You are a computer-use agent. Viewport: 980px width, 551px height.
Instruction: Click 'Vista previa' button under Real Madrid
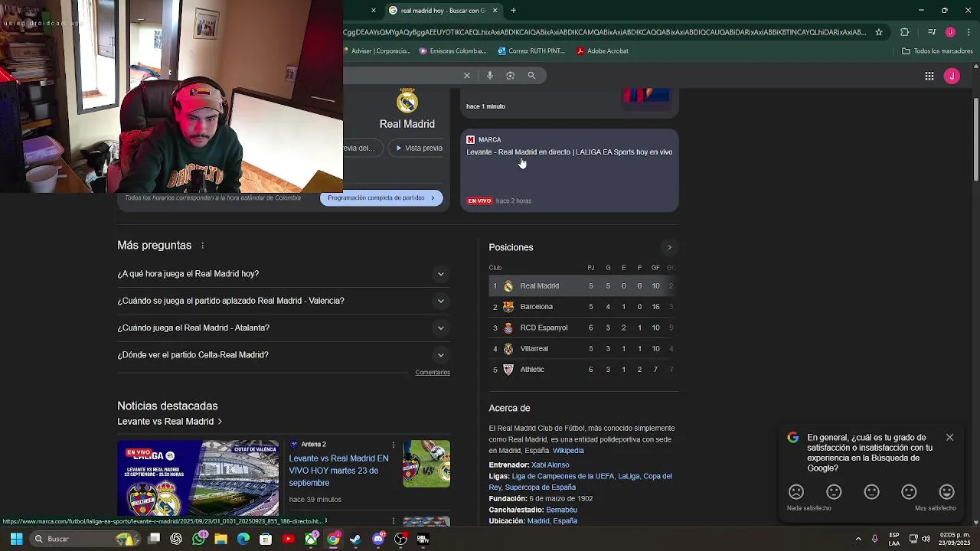tap(416, 148)
